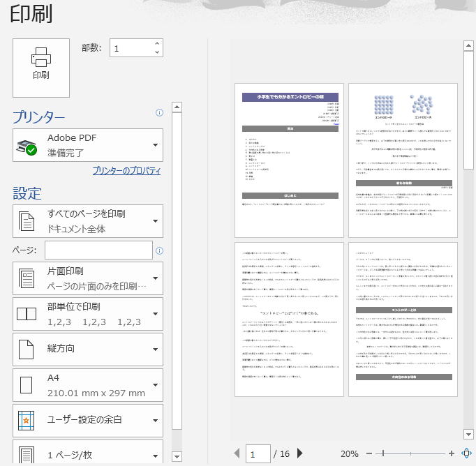Click the zoom-to-page icon at bottom right

coord(468,453)
